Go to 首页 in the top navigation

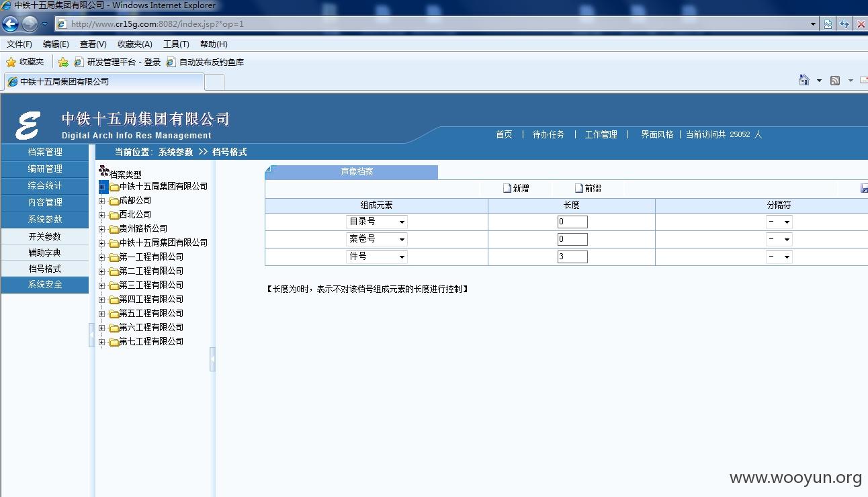click(504, 134)
